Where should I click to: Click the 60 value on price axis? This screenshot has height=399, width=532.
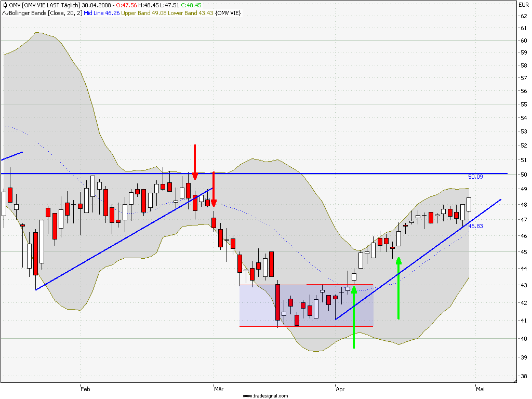(524, 41)
